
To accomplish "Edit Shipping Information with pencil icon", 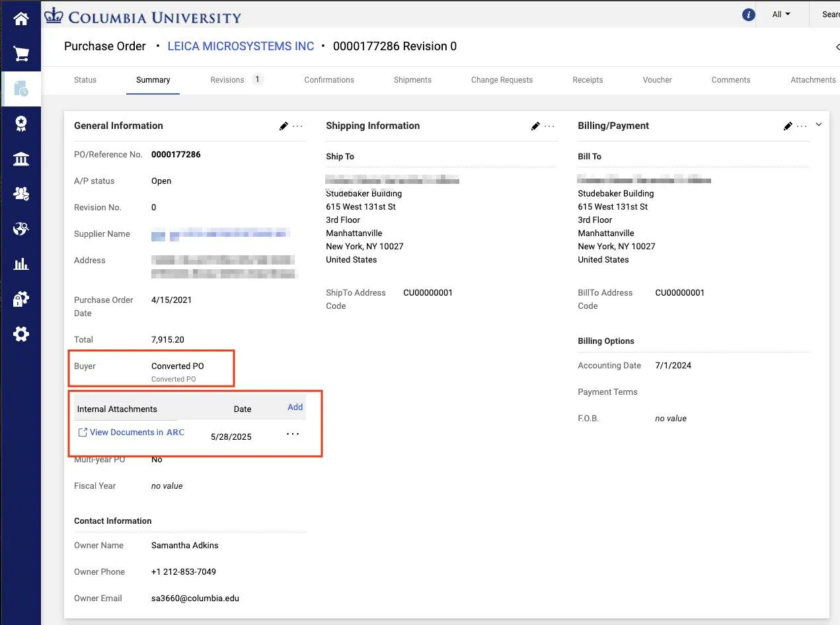I will [x=535, y=126].
